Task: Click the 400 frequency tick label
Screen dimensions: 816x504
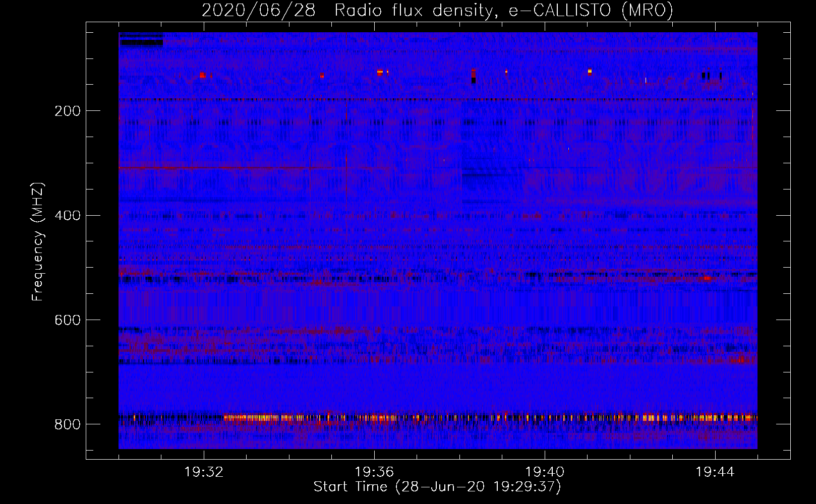Action: 68,216
